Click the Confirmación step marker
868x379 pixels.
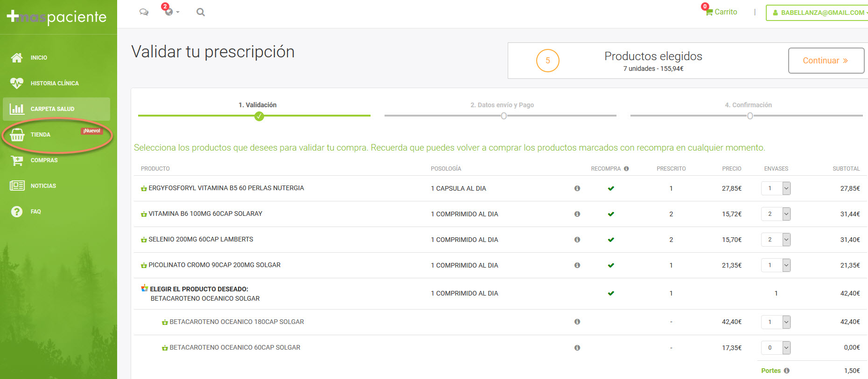(750, 116)
